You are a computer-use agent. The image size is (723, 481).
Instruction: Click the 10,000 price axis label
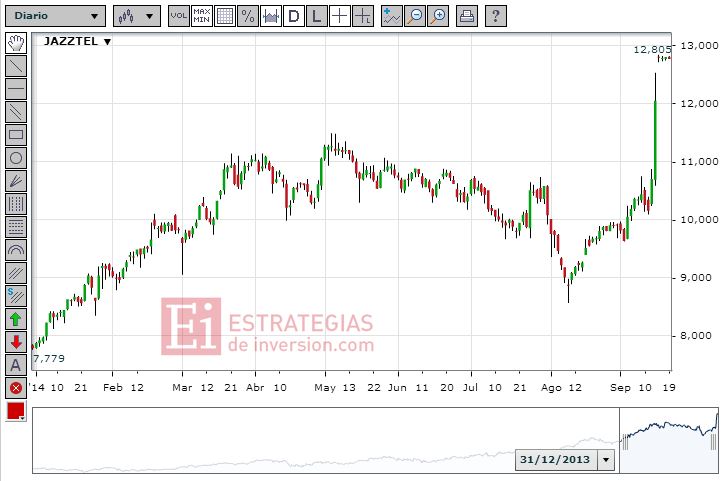699,220
